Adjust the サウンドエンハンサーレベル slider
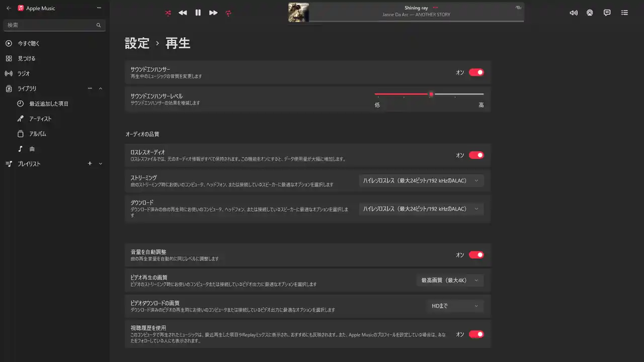 [429, 94]
